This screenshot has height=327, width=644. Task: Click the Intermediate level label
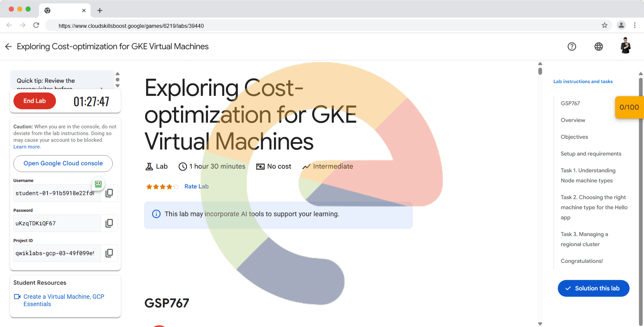click(x=333, y=166)
